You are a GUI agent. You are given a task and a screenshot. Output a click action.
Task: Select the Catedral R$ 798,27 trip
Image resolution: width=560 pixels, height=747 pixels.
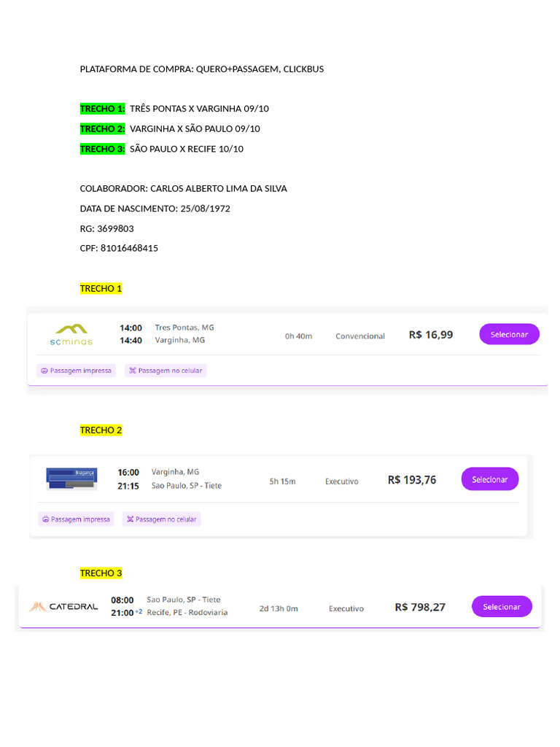coord(502,606)
